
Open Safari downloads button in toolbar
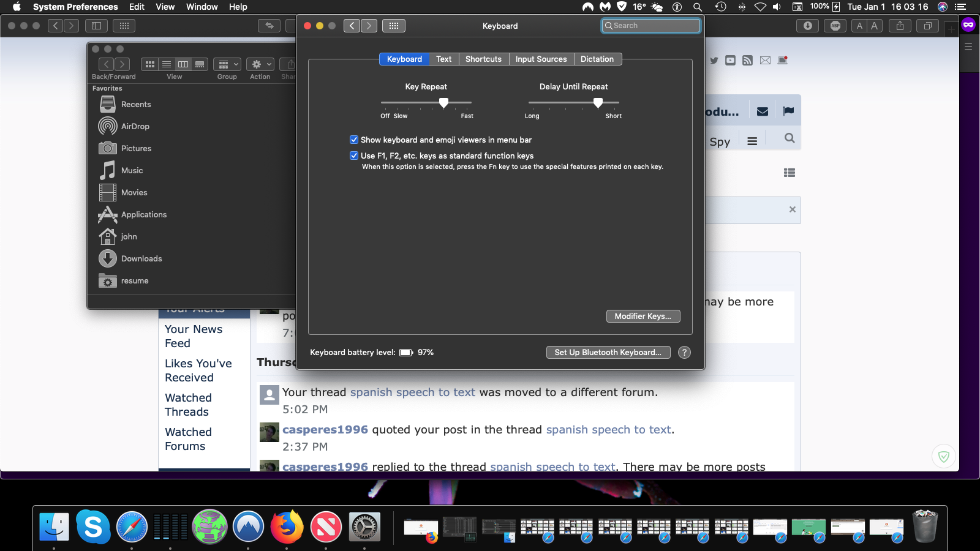click(x=808, y=26)
